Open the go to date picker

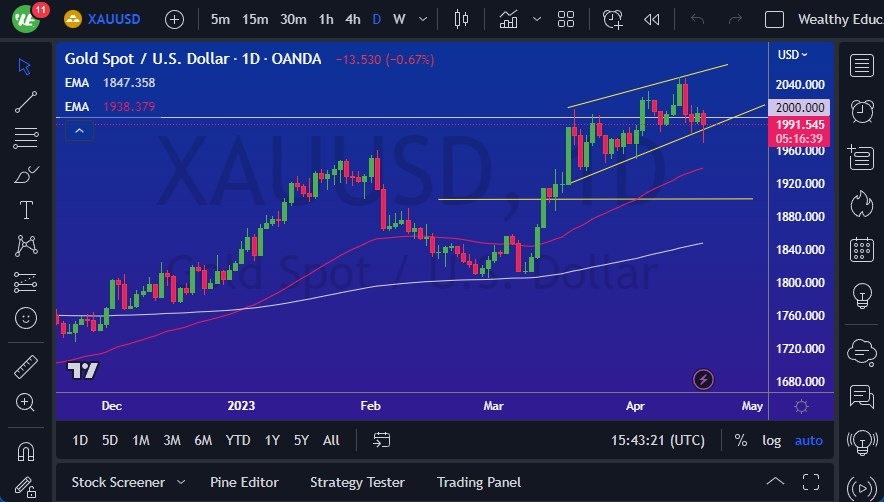tap(382, 440)
